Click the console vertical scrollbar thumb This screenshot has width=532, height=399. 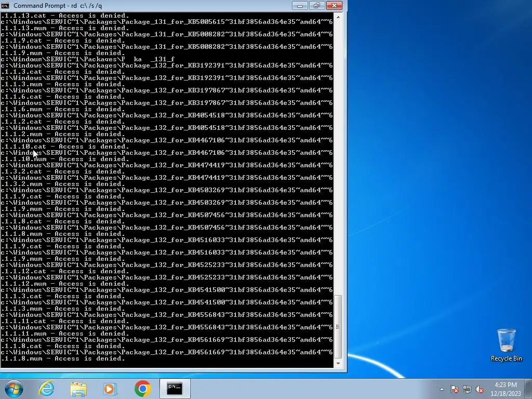point(338,327)
